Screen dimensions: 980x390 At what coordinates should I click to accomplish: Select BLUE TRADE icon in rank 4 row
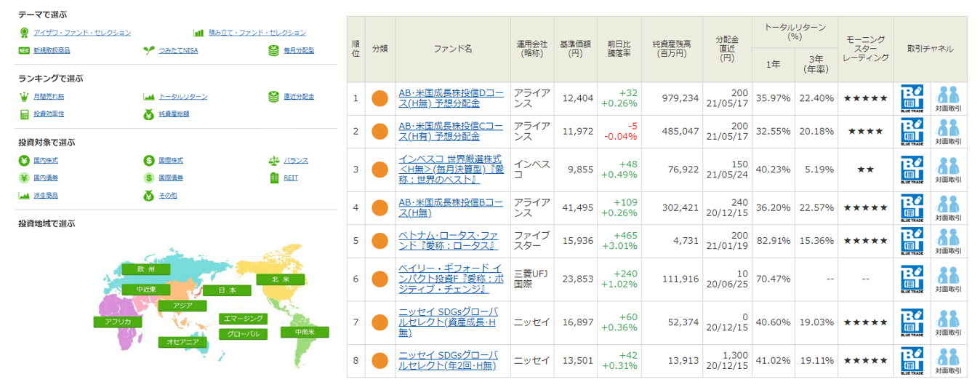click(912, 208)
